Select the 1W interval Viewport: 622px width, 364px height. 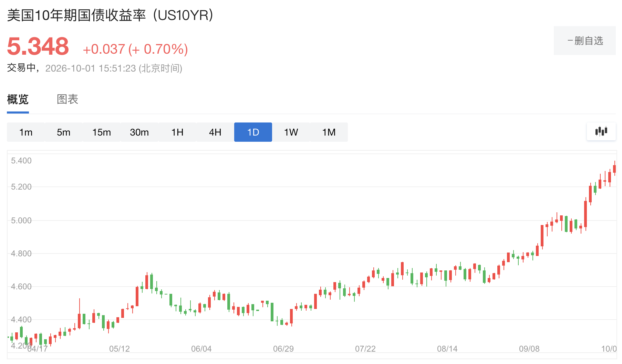[291, 132]
